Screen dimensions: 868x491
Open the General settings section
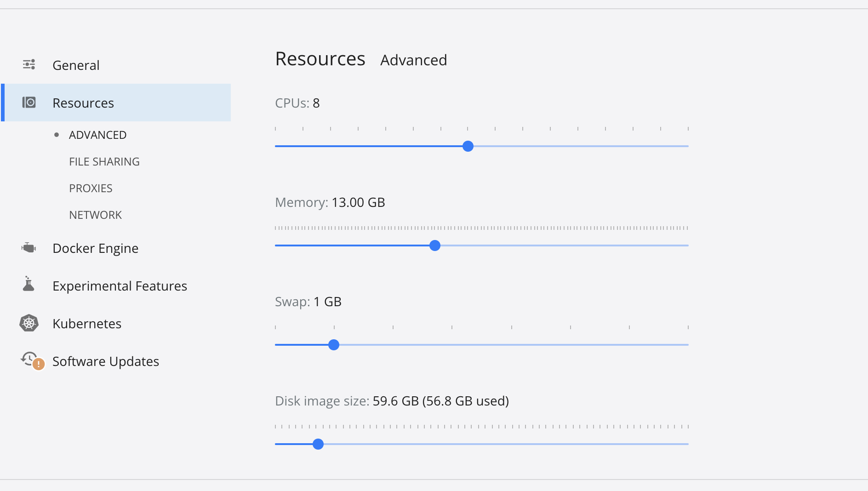(x=76, y=65)
